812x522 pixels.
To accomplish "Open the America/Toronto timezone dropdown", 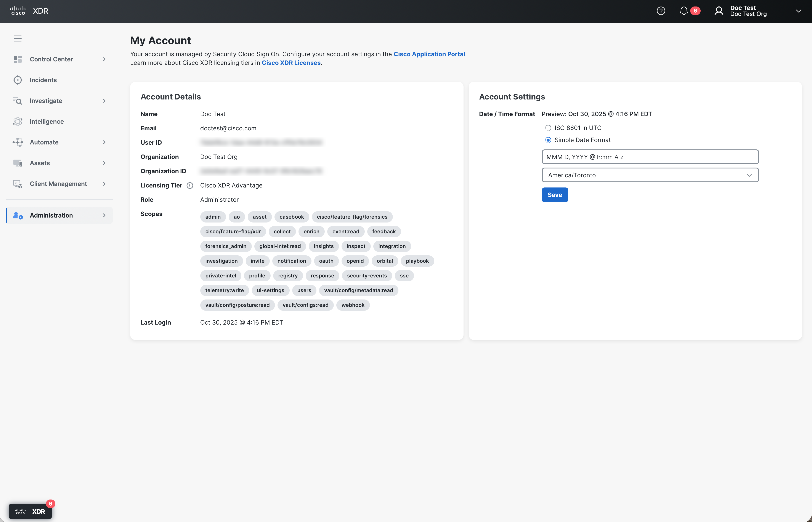I will (650, 175).
